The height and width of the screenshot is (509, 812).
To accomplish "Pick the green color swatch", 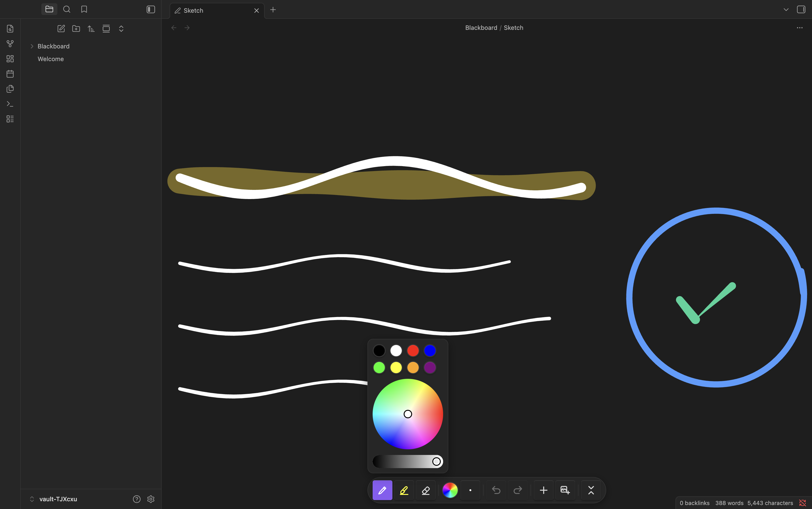I will [x=379, y=367].
